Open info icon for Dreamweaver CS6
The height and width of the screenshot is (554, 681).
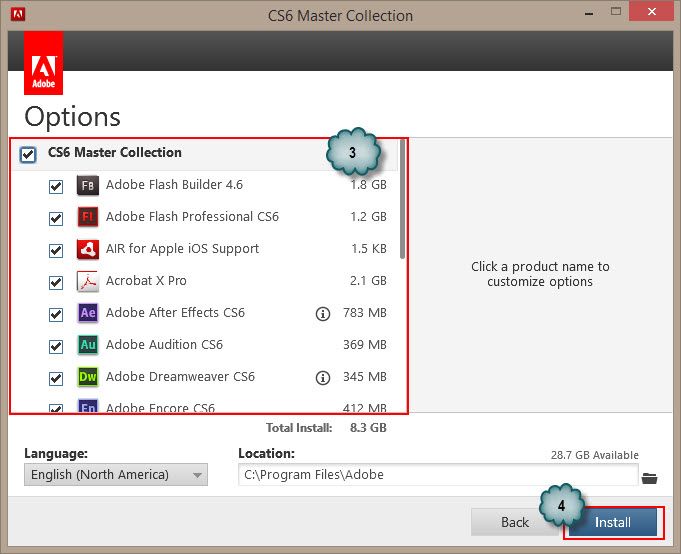pyautogui.click(x=323, y=377)
